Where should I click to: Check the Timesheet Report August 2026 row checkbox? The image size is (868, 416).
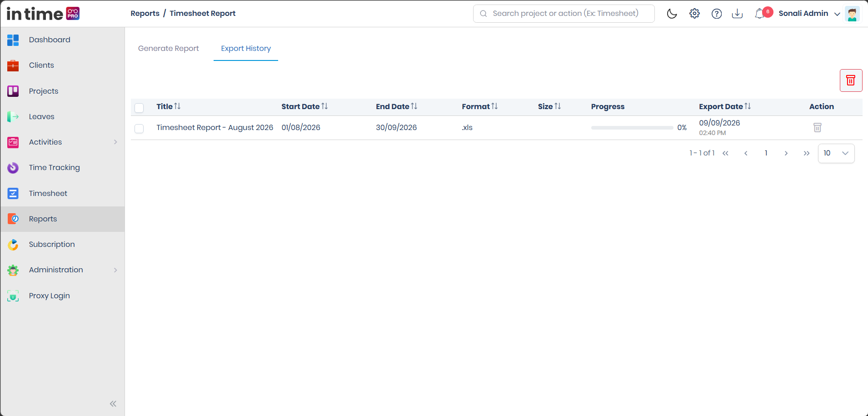point(139,129)
